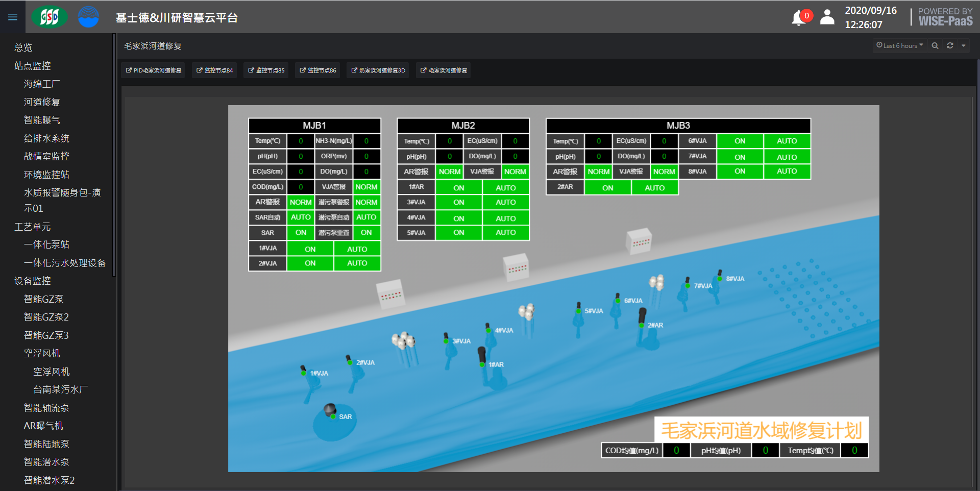Viewport: 980px width, 491px height.
Task: Expand the 站点监控 sidebar section
Action: 33,66
